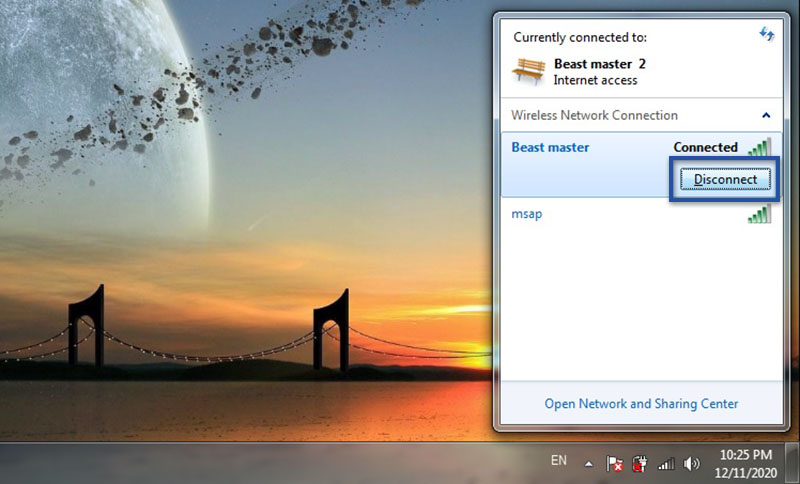Click the 'Beast master 2' connected network name

pyautogui.click(x=600, y=64)
